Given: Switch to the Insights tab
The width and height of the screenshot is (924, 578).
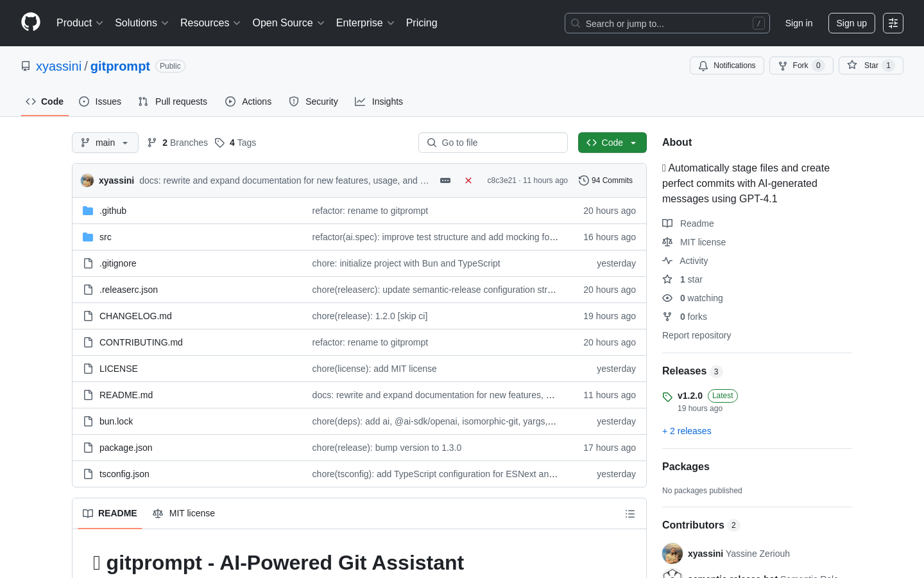Looking at the screenshot, I should (x=379, y=101).
